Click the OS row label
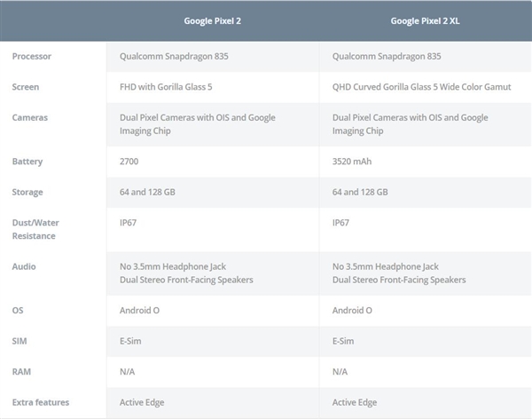The height and width of the screenshot is (419, 532). coord(18,311)
